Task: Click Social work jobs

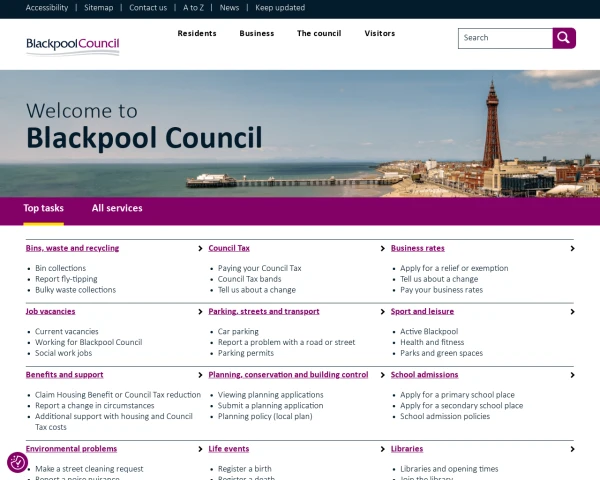Action: [64, 353]
